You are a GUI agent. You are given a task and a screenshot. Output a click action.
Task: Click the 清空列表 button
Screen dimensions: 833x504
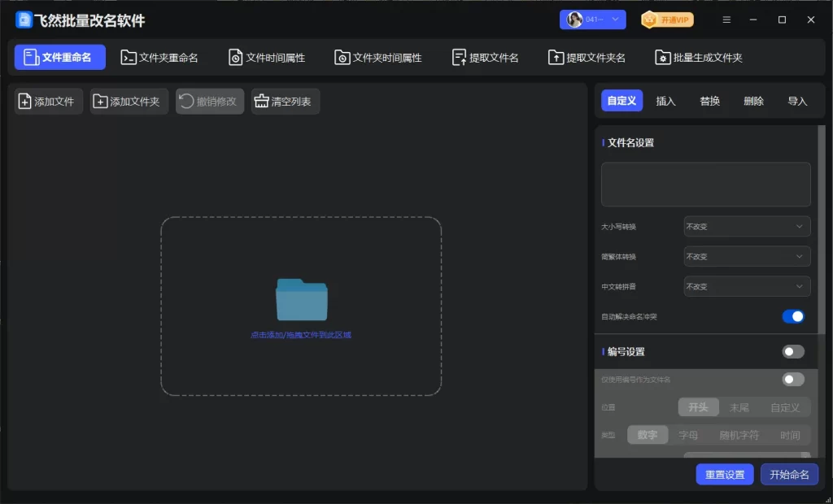click(x=286, y=102)
